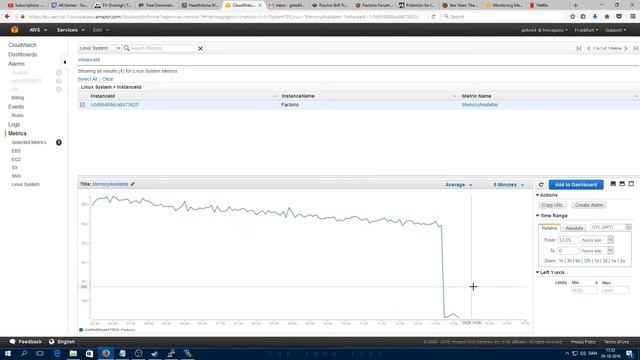Go to previous metrics page
The image size is (640, 360).
coord(589,48)
